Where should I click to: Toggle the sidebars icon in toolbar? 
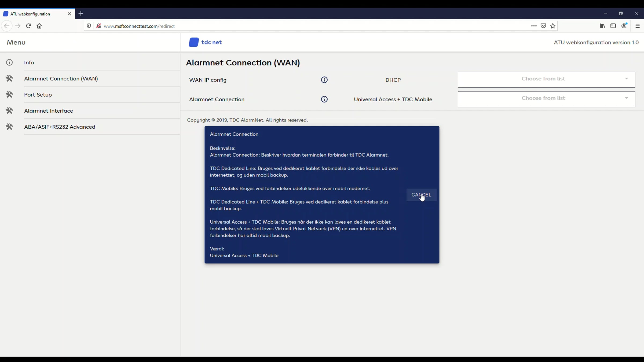[613, 26]
